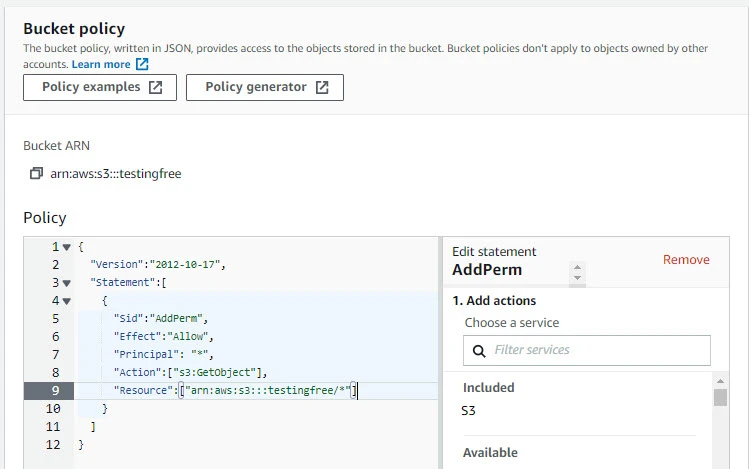Select the S3 included service
This screenshot has width=749, height=469.
(x=468, y=411)
